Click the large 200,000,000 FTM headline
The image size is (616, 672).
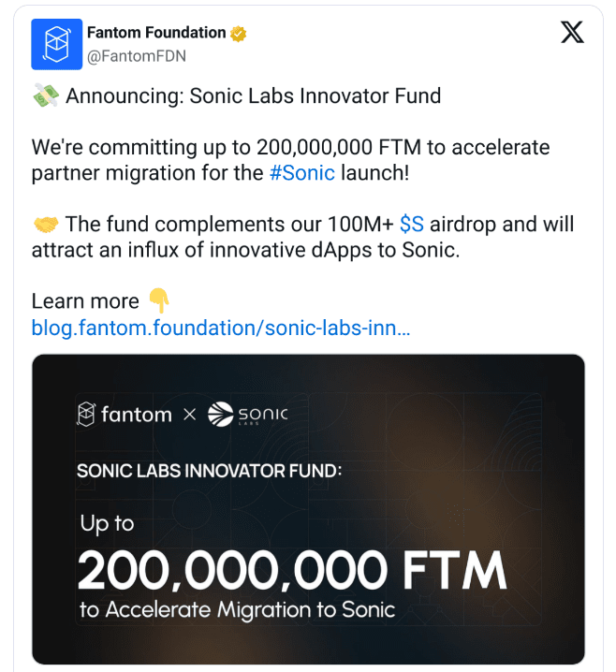pos(291,569)
